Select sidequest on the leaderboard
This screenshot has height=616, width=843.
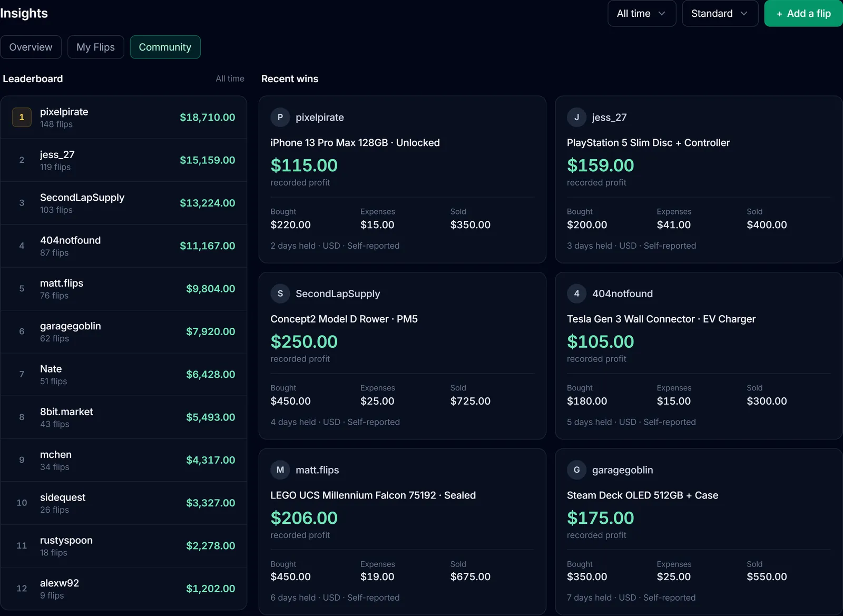tap(124, 503)
